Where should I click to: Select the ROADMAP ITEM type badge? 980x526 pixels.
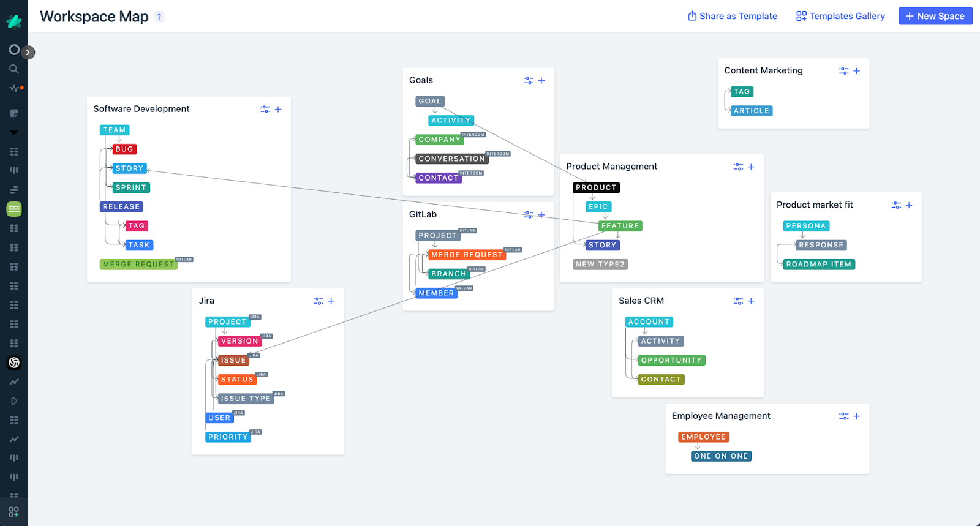tap(819, 265)
